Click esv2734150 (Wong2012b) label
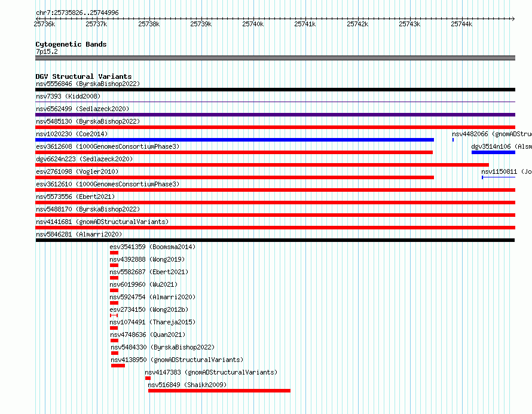 [x=149, y=309]
